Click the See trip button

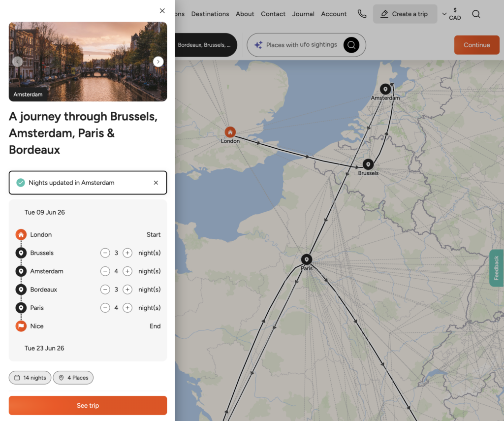[x=88, y=406]
